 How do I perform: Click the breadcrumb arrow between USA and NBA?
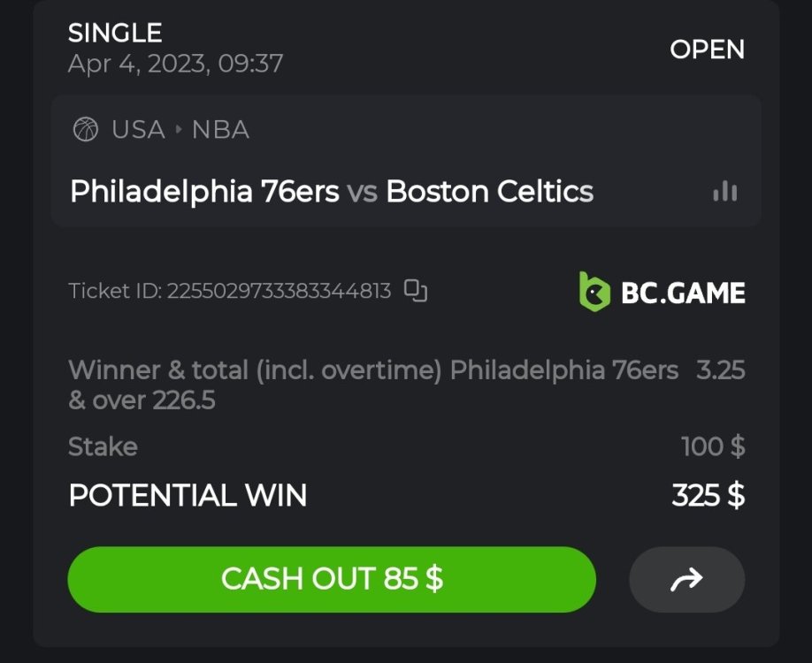179,130
